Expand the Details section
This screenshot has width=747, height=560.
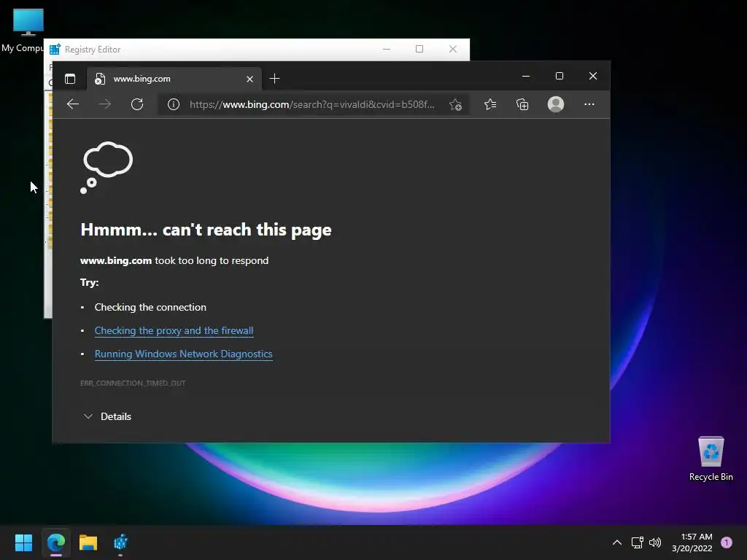click(x=107, y=416)
